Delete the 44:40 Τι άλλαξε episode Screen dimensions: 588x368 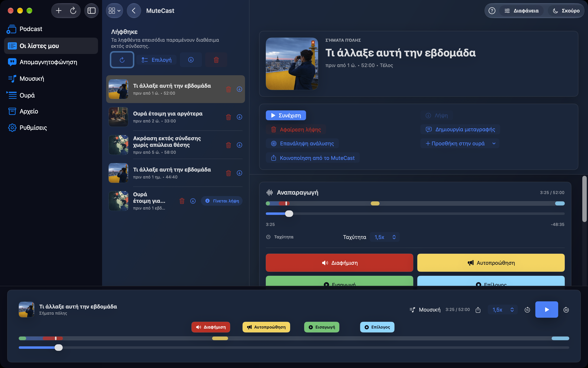[228, 173]
